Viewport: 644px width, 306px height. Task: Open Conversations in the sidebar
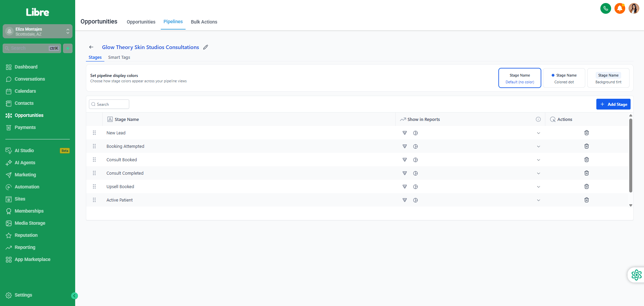[x=30, y=79]
